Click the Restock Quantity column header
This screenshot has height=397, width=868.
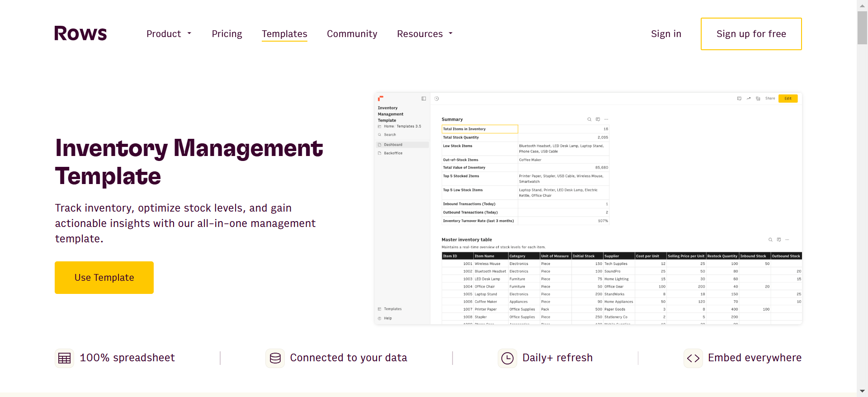coord(722,256)
